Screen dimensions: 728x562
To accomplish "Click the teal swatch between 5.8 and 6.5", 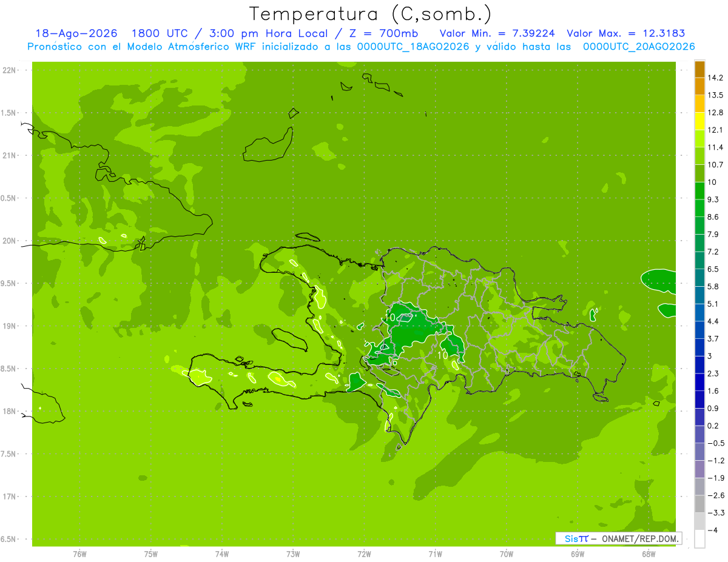I will (x=699, y=277).
